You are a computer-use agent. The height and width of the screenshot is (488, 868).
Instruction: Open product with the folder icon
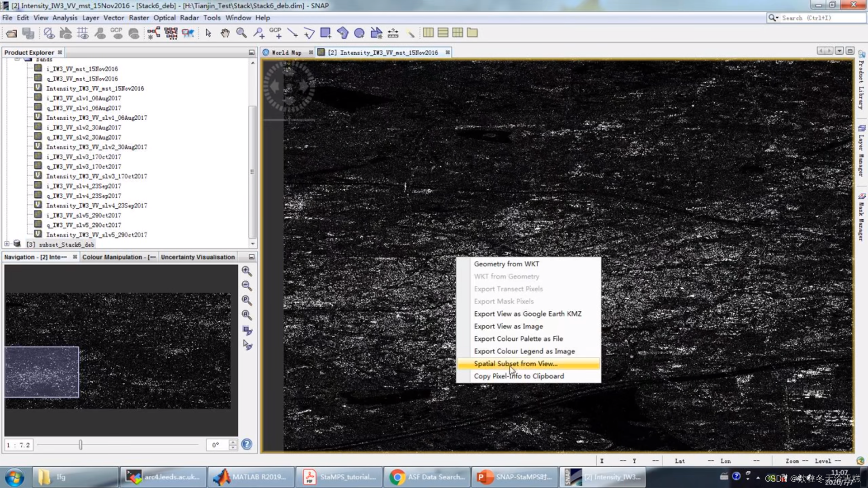point(11,33)
